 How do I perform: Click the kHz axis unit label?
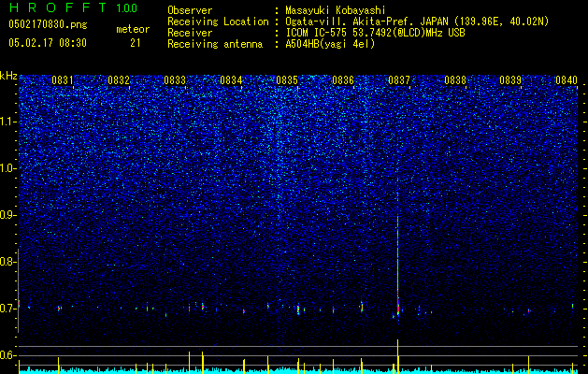8,76
